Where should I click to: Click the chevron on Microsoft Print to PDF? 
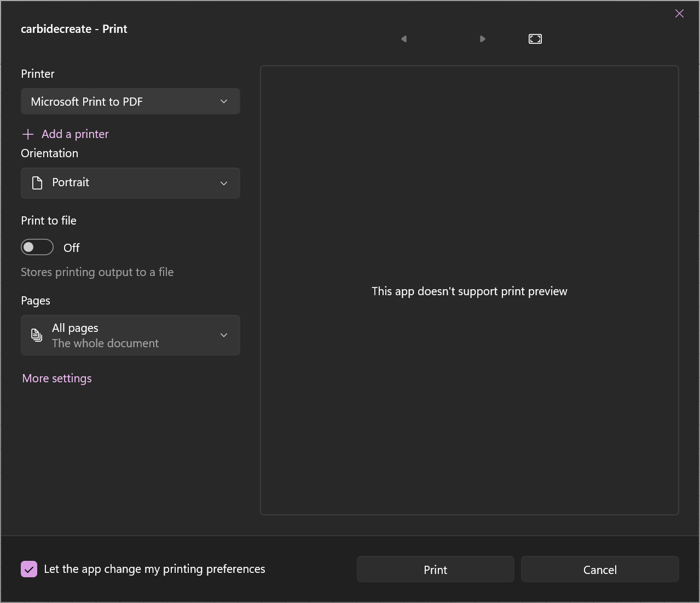click(x=223, y=101)
